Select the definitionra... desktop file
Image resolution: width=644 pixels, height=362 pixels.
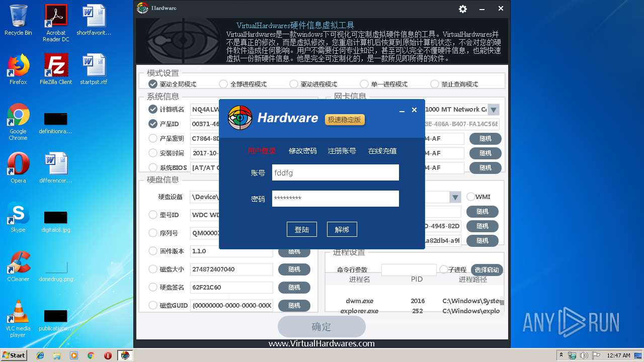point(56,123)
